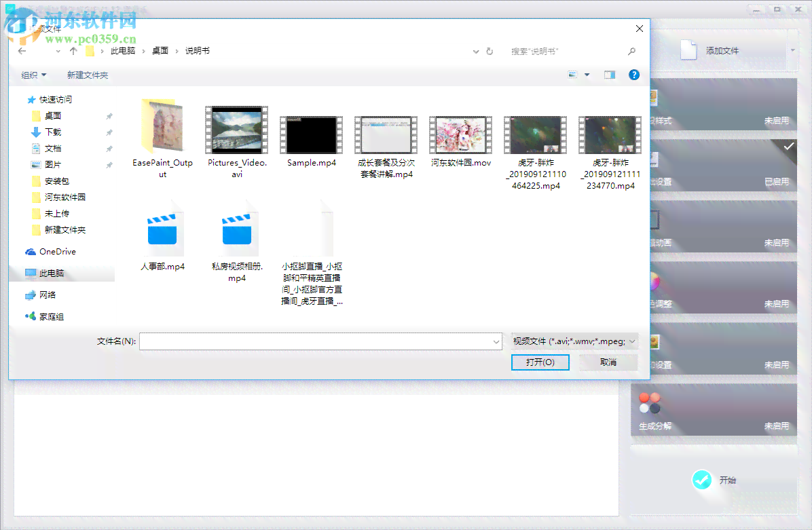Open 未上传 folder in sidebar
This screenshot has width=812, height=530.
coord(56,213)
